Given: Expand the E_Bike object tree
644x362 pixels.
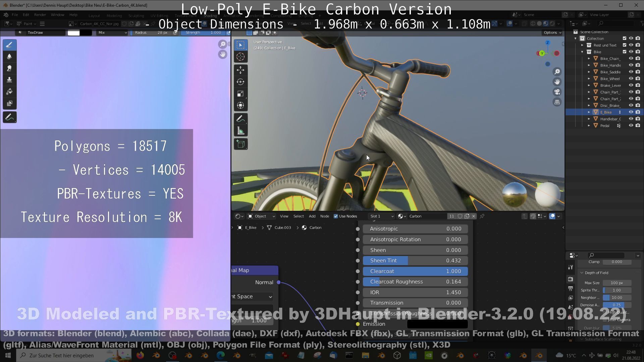Looking at the screenshot, I should (x=589, y=112).
